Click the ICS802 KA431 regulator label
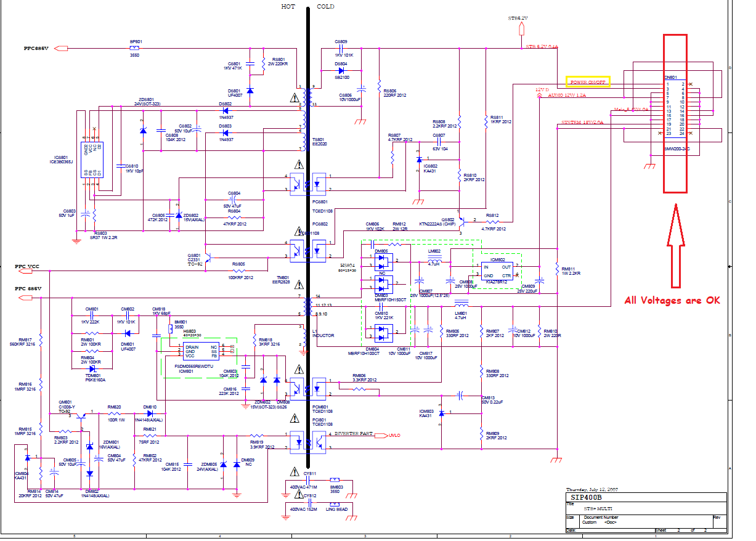The image size is (756, 541). (431, 168)
